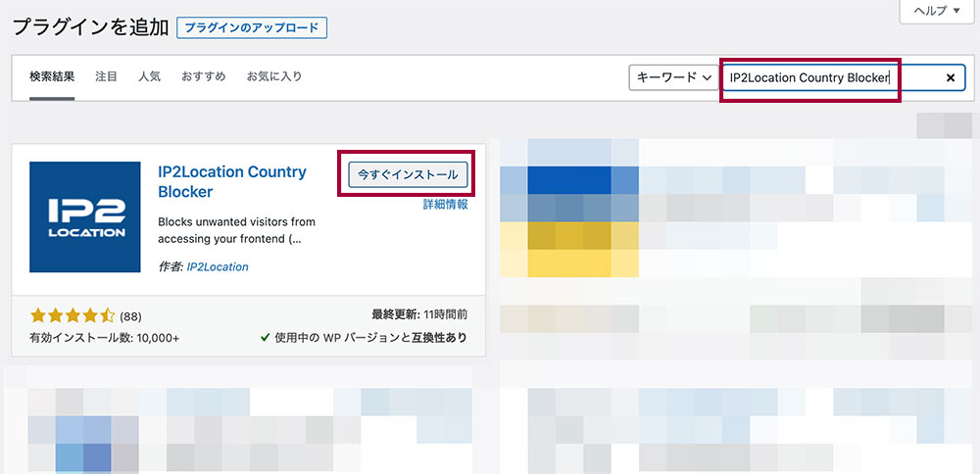Click the half-filled fifth rating star
980x474 pixels.
click(x=109, y=315)
